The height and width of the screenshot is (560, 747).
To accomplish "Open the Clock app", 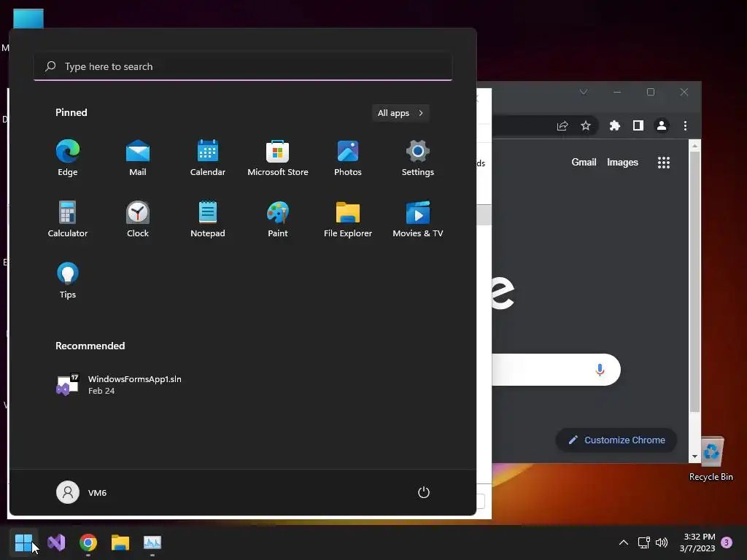I will click(x=138, y=219).
